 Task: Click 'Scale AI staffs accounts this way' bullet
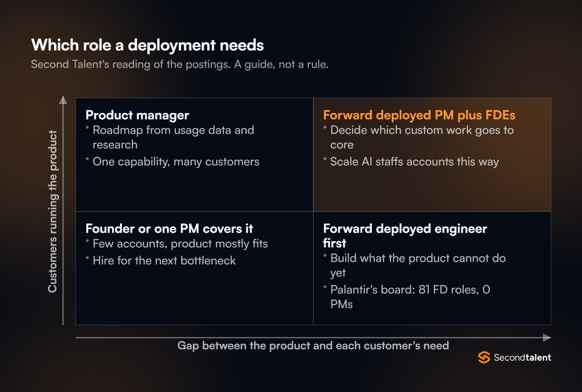415,162
